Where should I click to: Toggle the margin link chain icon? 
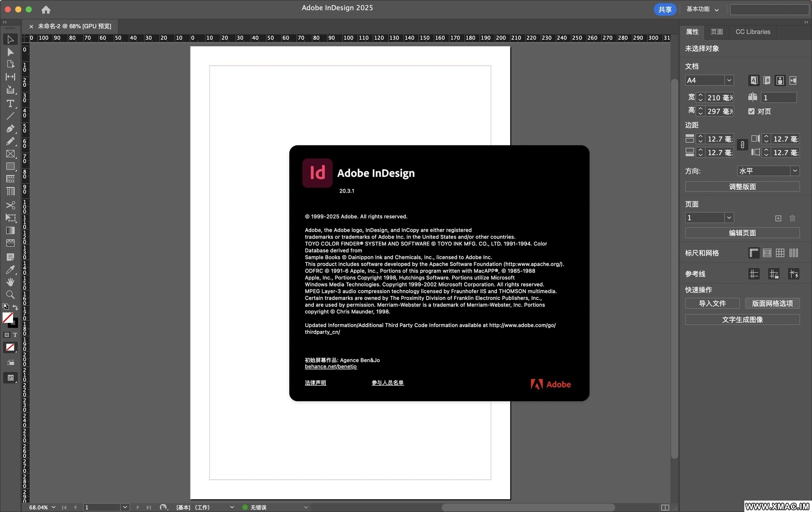click(x=742, y=145)
